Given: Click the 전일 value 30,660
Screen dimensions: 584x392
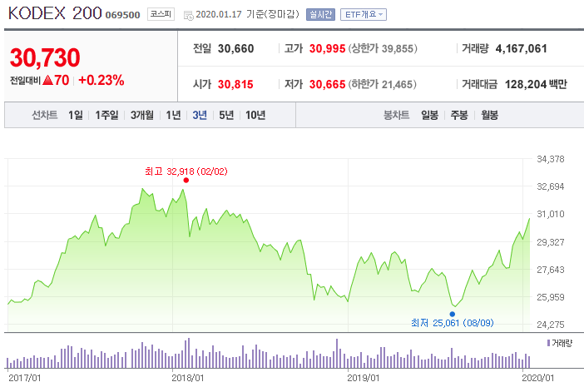Looking at the screenshot, I should pyautogui.click(x=235, y=48).
